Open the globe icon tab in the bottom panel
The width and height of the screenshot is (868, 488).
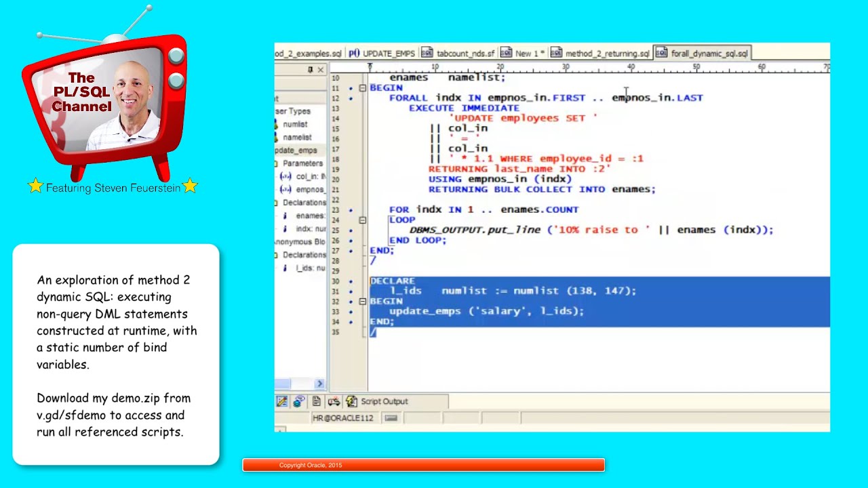[299, 401]
